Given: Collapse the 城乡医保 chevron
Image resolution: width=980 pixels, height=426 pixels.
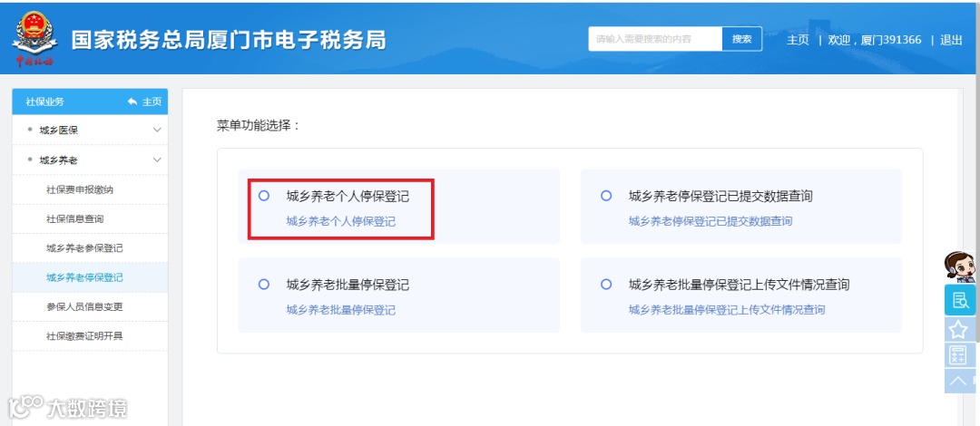Looking at the screenshot, I should tap(157, 130).
